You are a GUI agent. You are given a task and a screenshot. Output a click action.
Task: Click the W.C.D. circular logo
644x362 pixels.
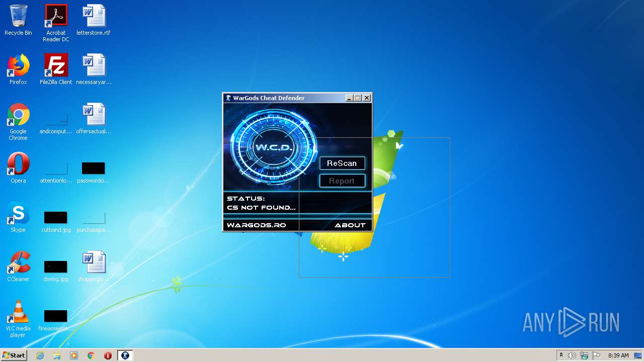click(x=274, y=148)
